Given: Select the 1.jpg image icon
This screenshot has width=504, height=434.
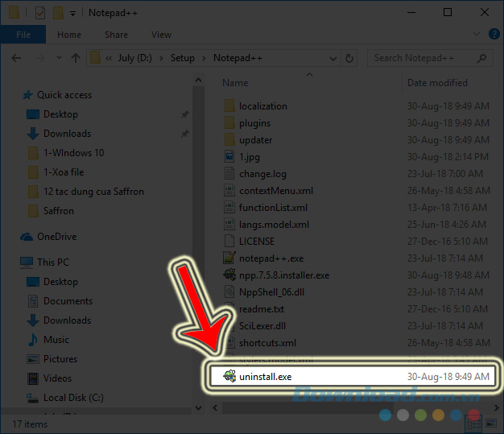Looking at the screenshot, I should point(229,156).
